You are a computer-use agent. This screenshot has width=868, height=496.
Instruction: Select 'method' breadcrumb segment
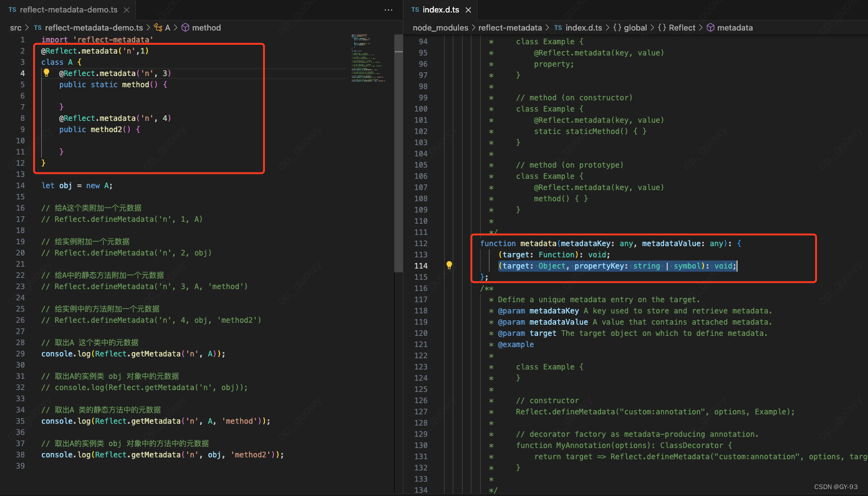tap(206, 27)
